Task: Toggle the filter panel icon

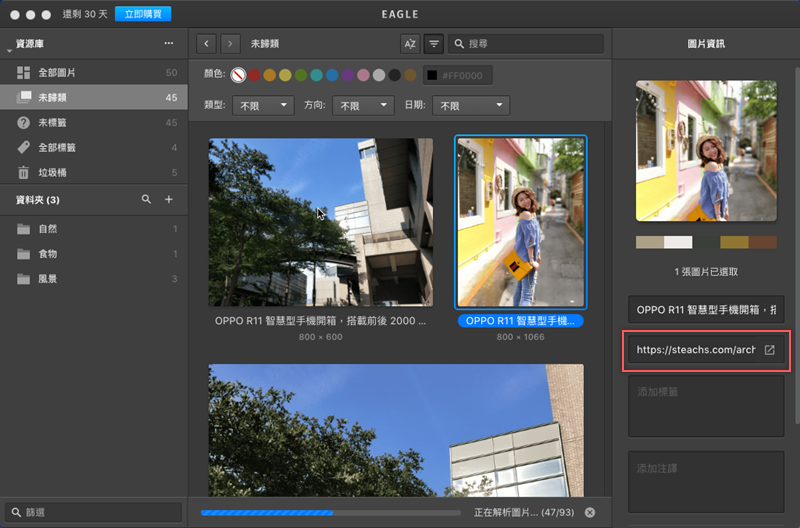Action: coord(434,44)
